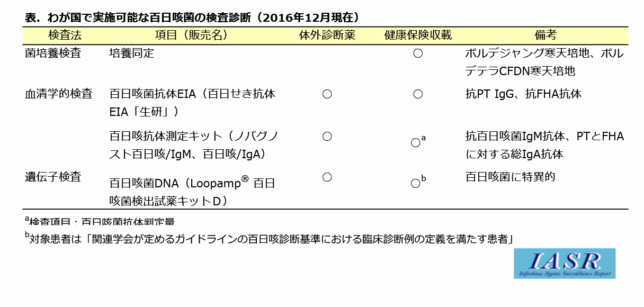Image resolution: width=644 pixels, height=307 pixels.
Task: Click 体外診断薬 circle for 百日咳抗体測定キット
Action: (x=327, y=137)
